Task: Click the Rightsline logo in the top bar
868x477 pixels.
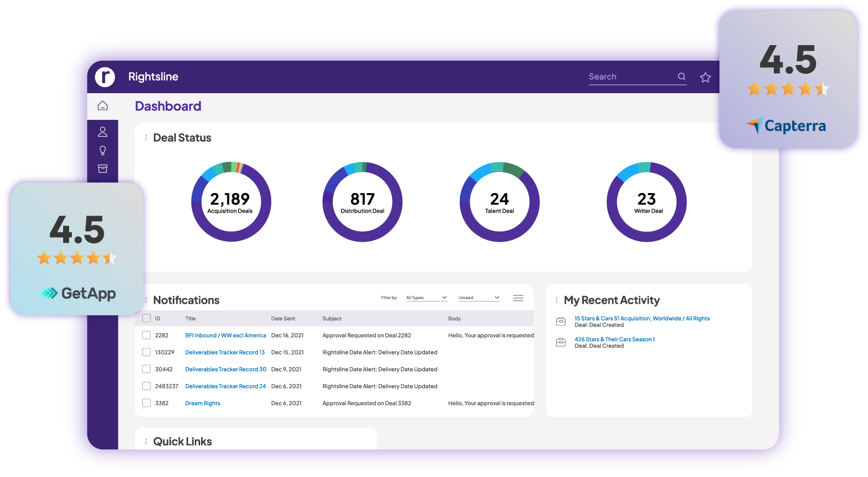Action: tap(104, 77)
